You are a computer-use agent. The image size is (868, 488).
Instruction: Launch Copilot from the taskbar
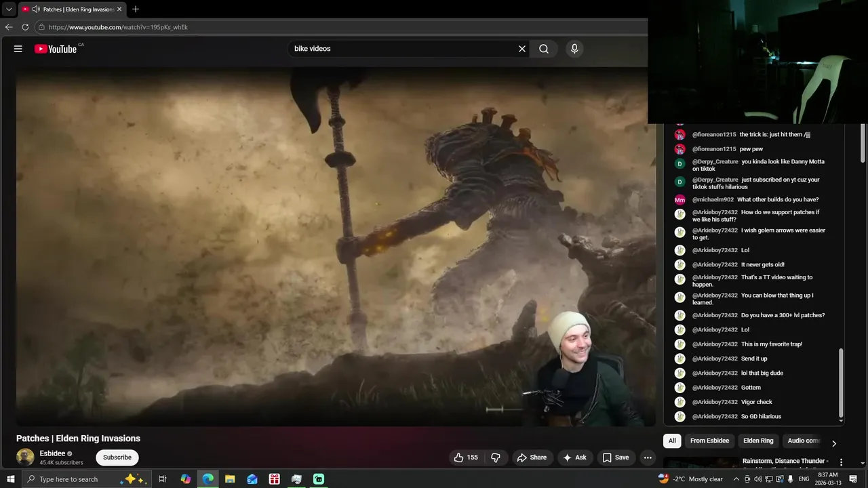[x=186, y=479]
